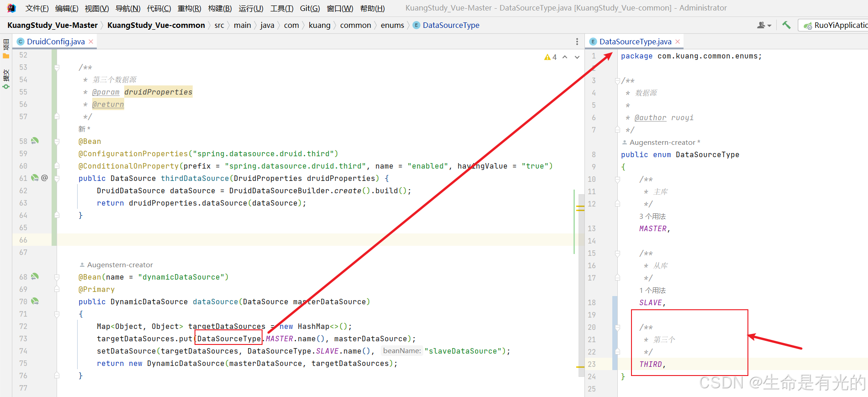The image size is (868, 397).
Task: Click the THIRD enum constant on line 23
Action: click(651, 364)
